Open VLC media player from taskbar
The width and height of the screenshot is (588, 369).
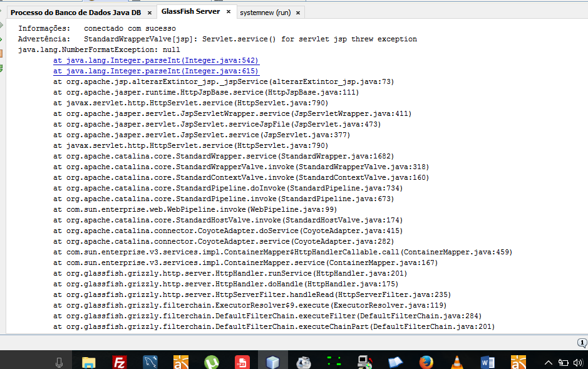456,363
